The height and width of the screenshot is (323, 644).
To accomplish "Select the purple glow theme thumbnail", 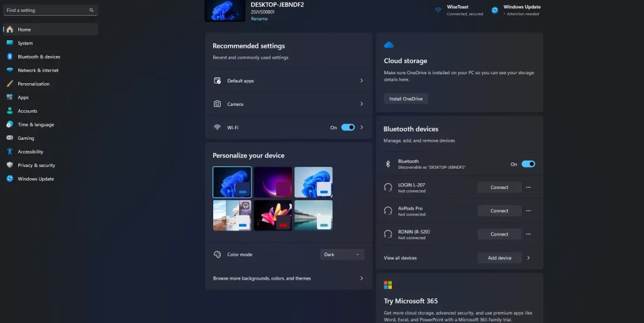I will click(x=273, y=182).
